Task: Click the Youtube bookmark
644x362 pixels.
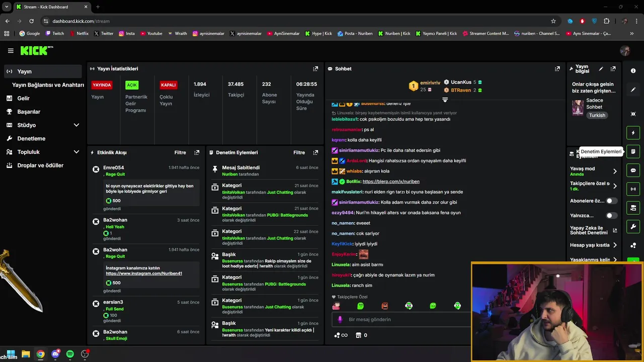Action: point(151,34)
